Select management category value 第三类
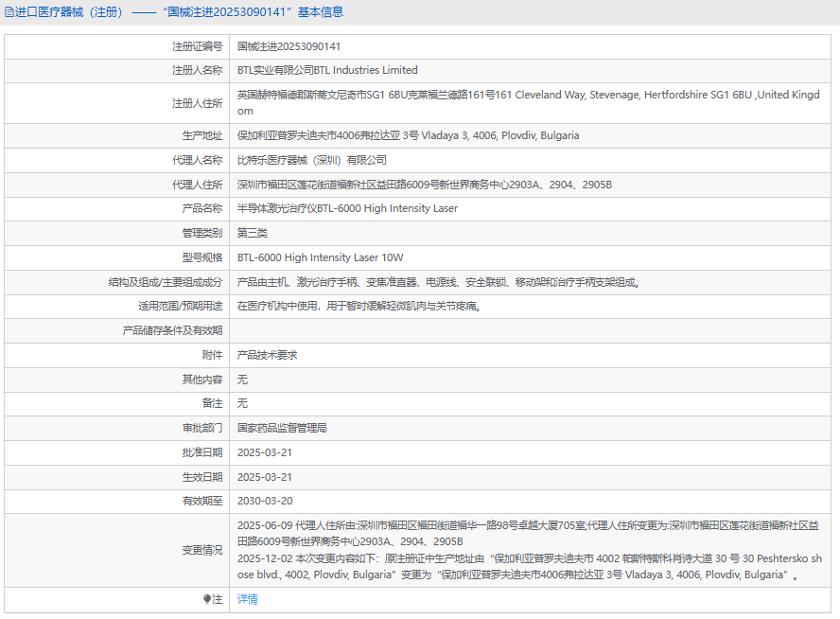The width and height of the screenshot is (840, 619). (253, 233)
